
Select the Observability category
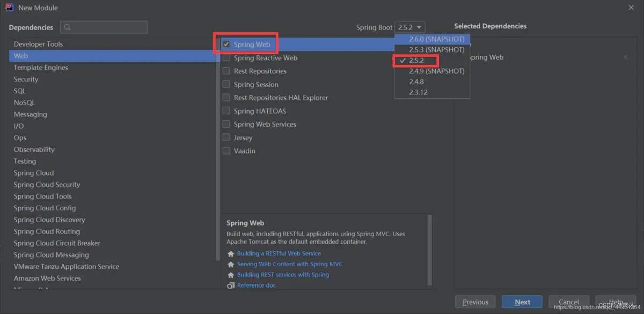(x=34, y=150)
